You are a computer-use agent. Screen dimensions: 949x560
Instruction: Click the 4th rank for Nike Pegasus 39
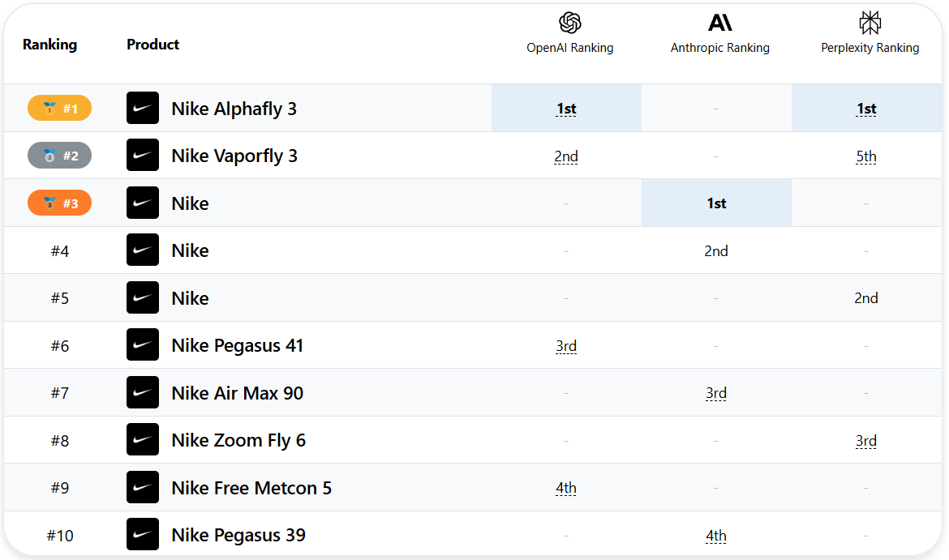[x=716, y=536]
